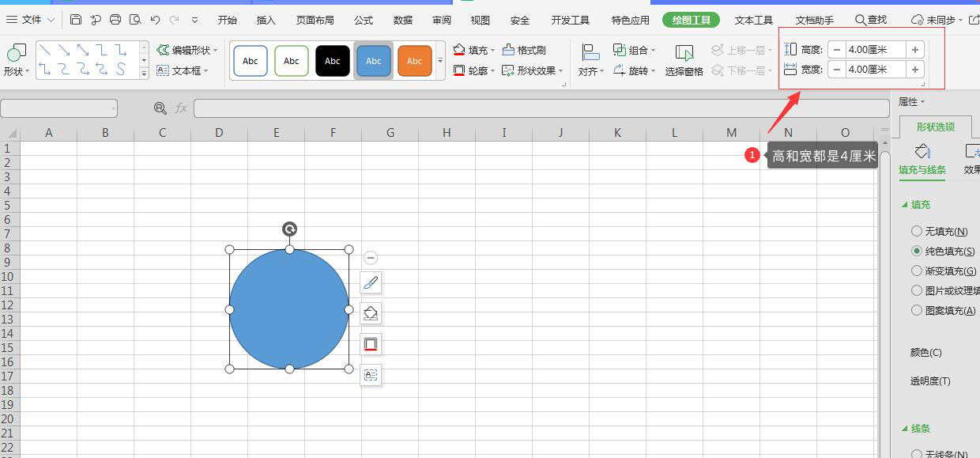Screen dimensions: 980x458
Task: Click the width (宽度) input field
Action: pyautogui.click(x=876, y=70)
